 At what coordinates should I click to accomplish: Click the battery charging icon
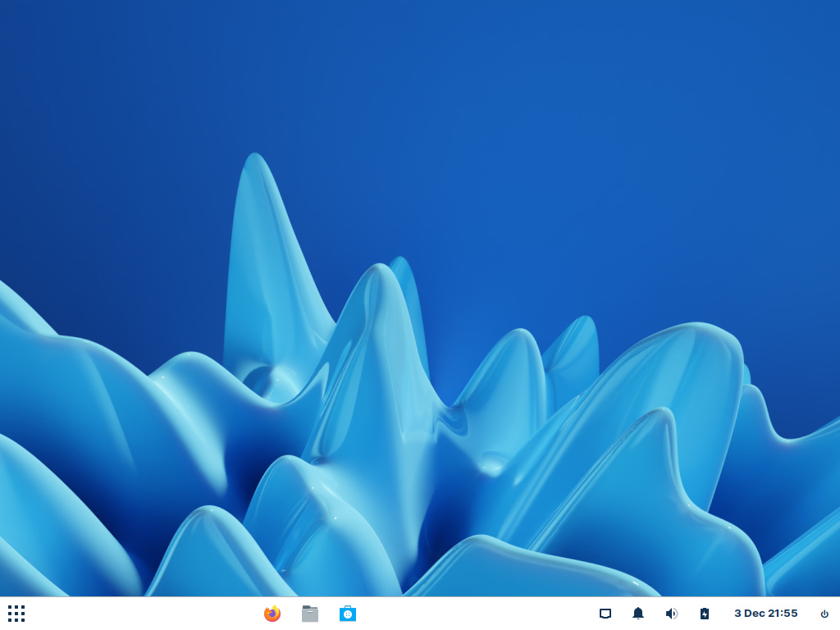705,613
